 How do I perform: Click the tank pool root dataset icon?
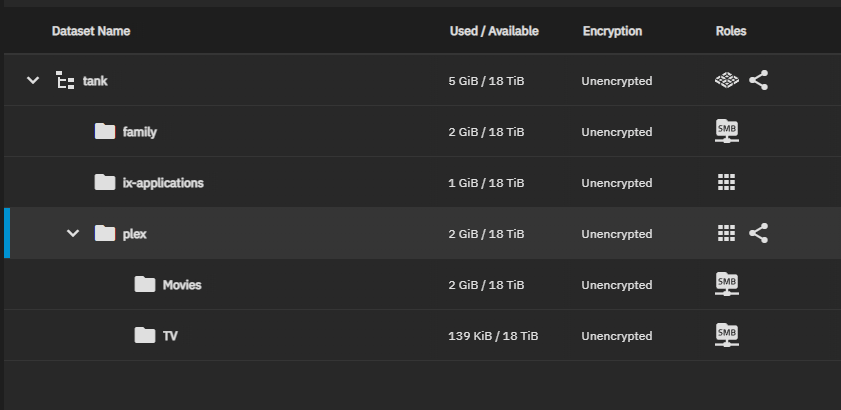click(65, 80)
